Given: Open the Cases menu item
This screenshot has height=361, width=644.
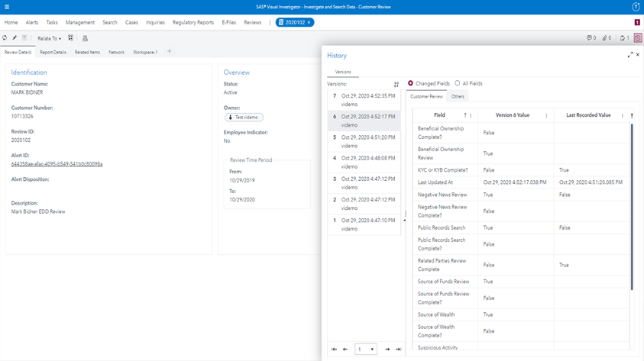Looking at the screenshot, I should pos(131,22).
